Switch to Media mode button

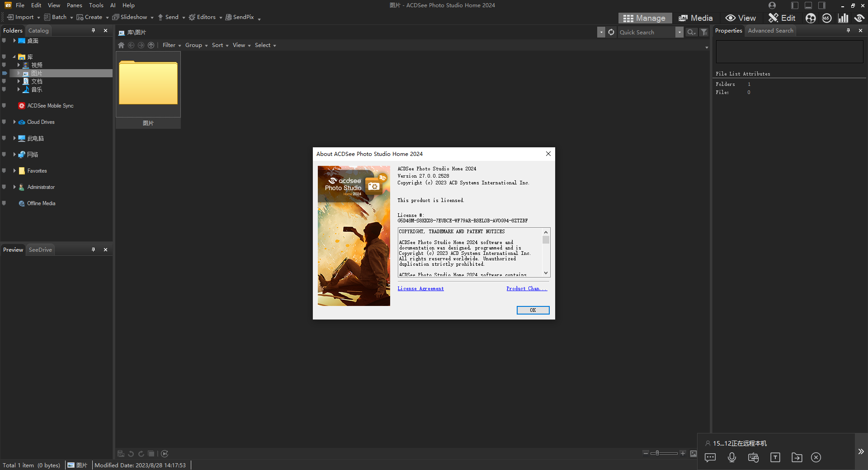(695, 18)
